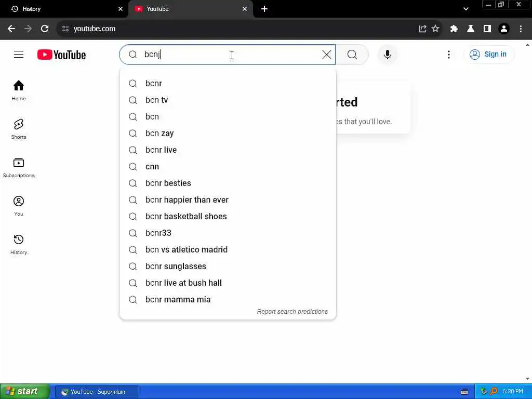Open the site information icon
Viewport: 532px width, 399px height.
65,29
